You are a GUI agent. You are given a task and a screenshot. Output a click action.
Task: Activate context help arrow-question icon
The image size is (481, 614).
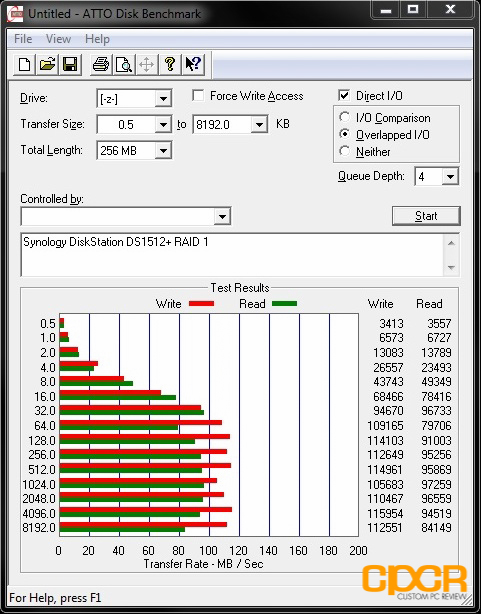point(193,64)
